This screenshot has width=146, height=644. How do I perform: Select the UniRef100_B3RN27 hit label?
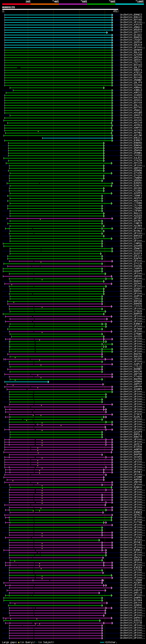131,140
